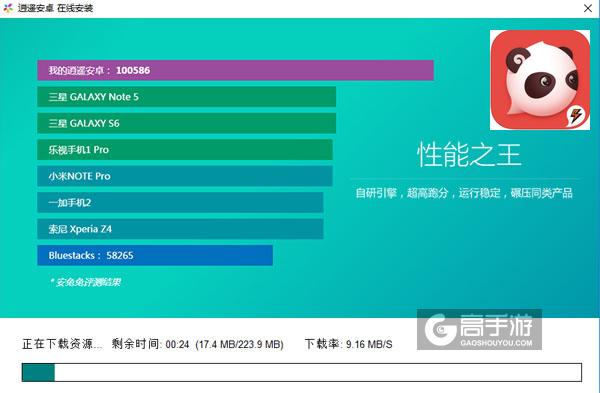Click the 性能之王 heading
600x393 pixels.
[x=469, y=155]
